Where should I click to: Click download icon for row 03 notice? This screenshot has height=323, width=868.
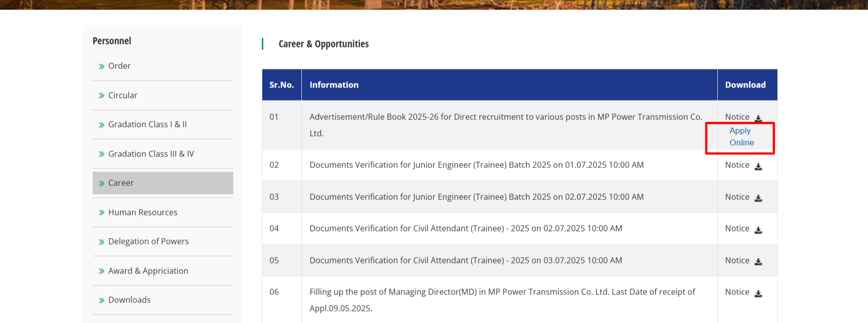pos(758,198)
